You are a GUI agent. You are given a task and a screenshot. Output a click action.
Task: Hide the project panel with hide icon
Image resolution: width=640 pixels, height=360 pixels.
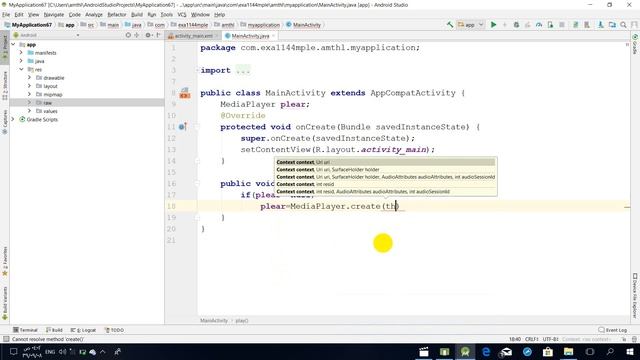tap(158, 36)
